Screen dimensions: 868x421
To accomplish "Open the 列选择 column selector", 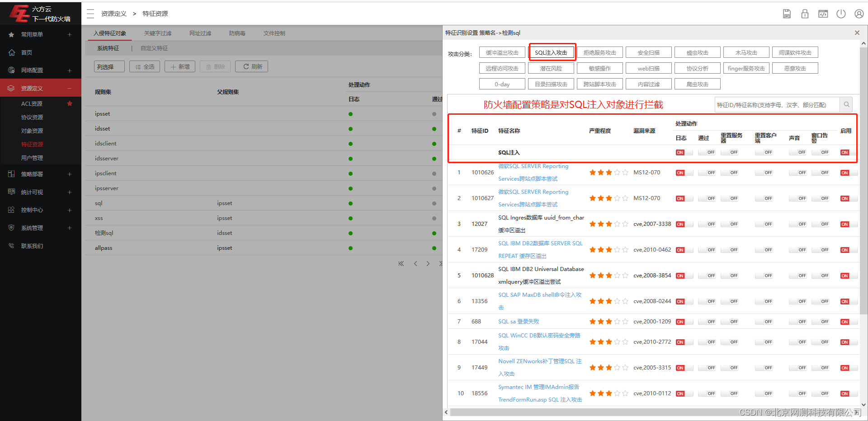I will tap(109, 67).
